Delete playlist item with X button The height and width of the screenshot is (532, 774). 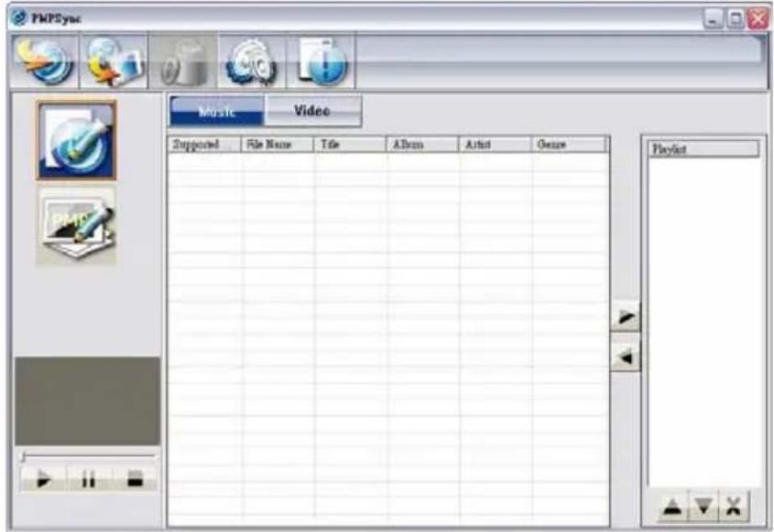coord(734,506)
